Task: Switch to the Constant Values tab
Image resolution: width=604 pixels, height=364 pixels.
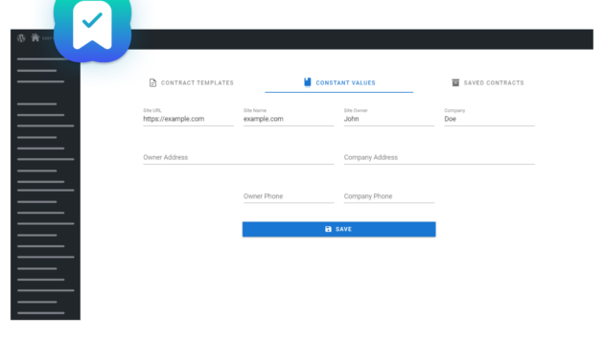Action: point(339,82)
